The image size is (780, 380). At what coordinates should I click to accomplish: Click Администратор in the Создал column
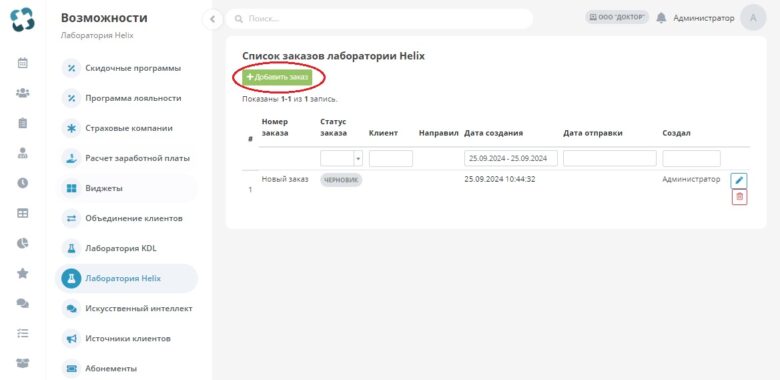(691, 179)
